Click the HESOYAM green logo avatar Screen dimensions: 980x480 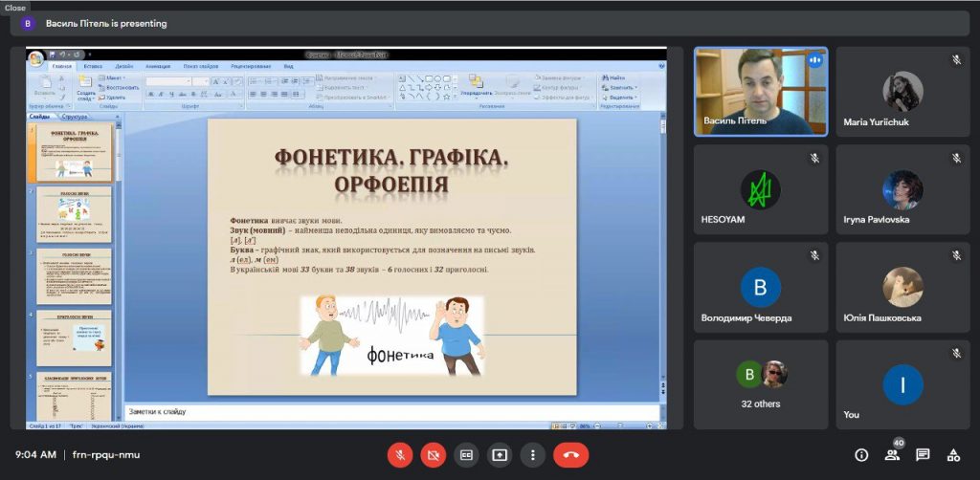760,189
